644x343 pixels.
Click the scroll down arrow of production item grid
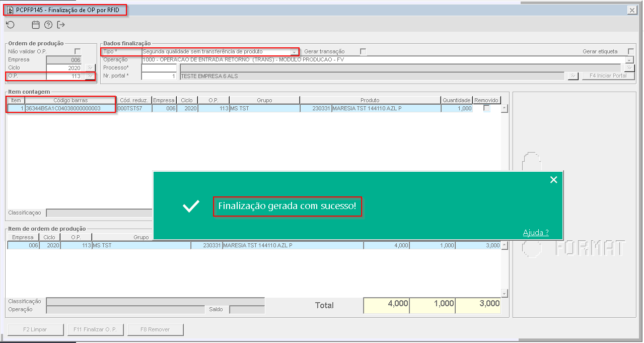tap(505, 294)
